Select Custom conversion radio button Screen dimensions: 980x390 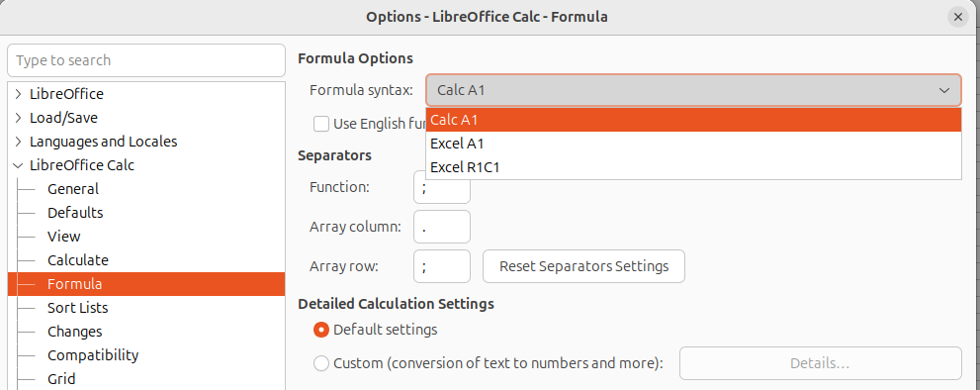pos(321,363)
